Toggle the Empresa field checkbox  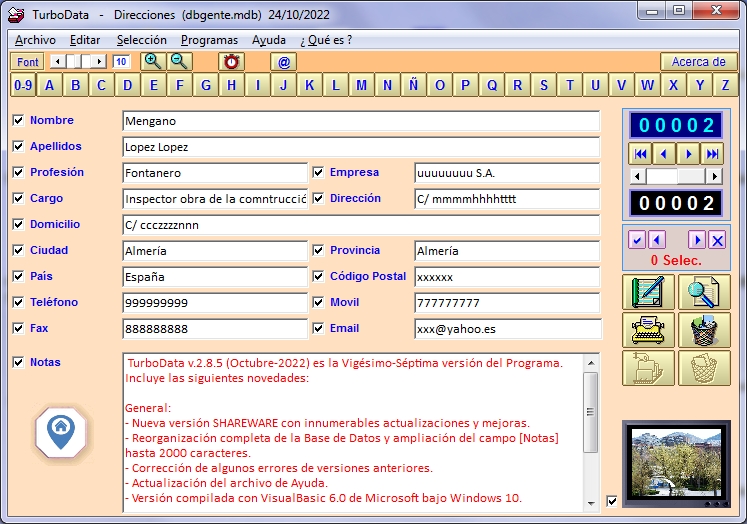pos(318,173)
